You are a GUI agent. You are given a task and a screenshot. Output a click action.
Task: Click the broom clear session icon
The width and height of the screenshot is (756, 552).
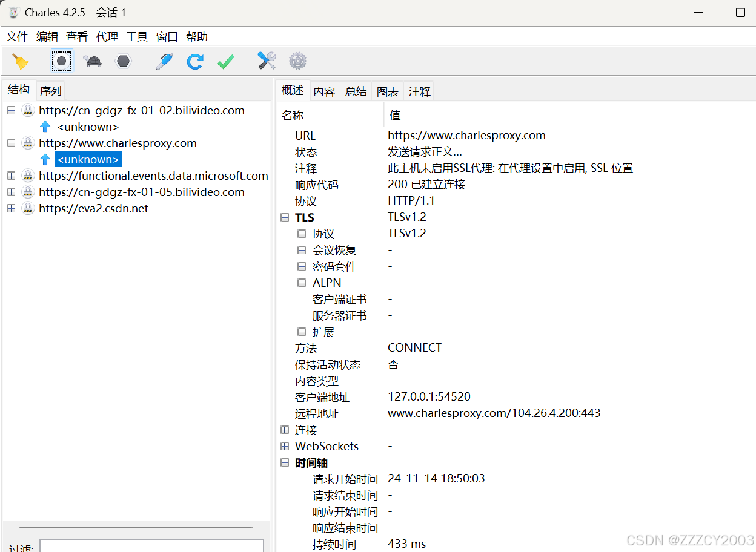tap(21, 61)
